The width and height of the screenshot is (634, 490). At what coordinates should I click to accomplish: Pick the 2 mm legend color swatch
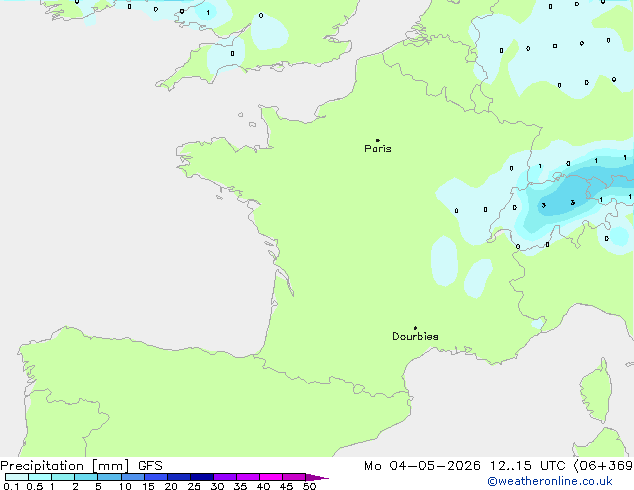[86, 477]
